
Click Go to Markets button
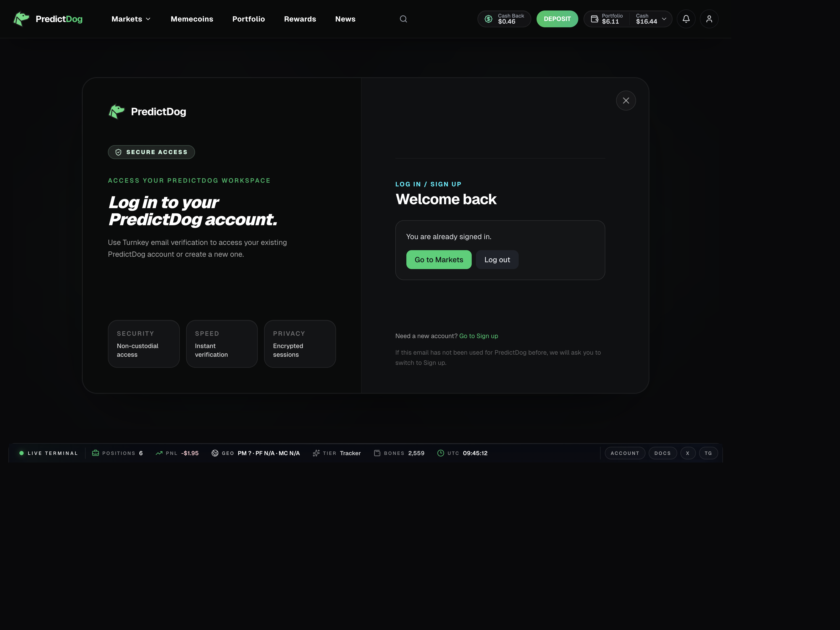coord(439,260)
